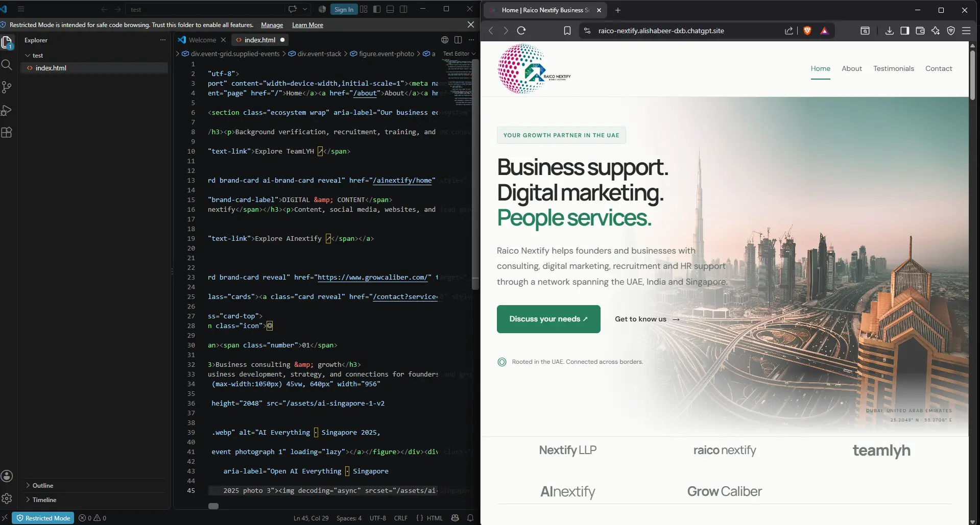Open Brave VPN shield icon
Viewport: 980px width, 525px height.
[x=951, y=31]
